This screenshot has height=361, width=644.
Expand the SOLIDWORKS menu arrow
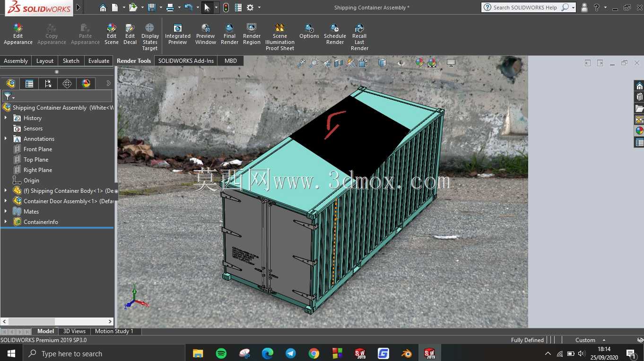click(78, 8)
